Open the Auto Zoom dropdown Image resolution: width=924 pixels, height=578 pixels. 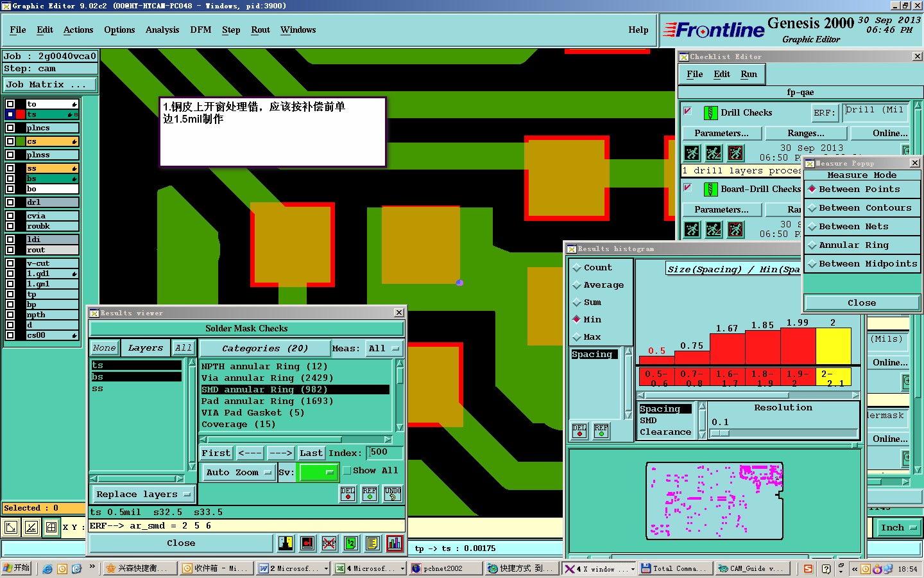(x=239, y=473)
